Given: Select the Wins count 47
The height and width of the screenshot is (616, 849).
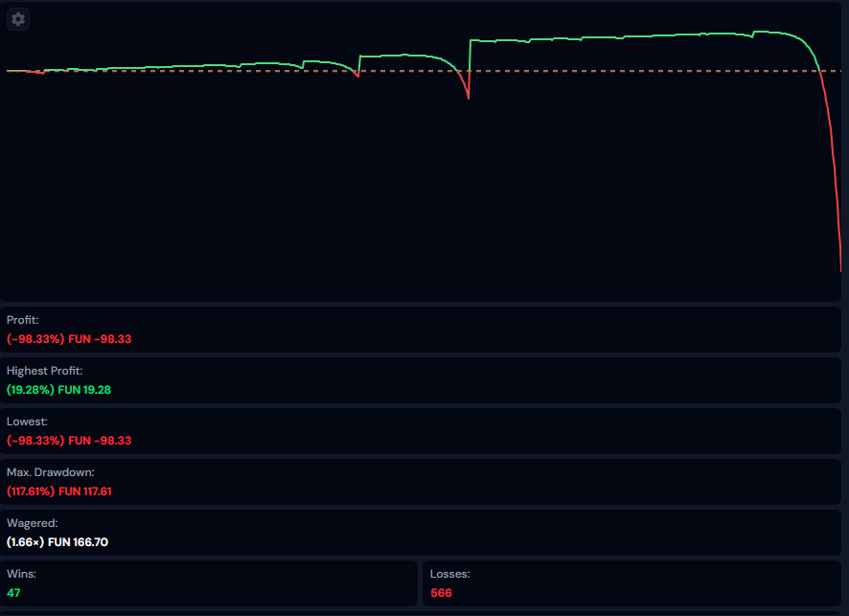Looking at the screenshot, I should pos(13,593).
